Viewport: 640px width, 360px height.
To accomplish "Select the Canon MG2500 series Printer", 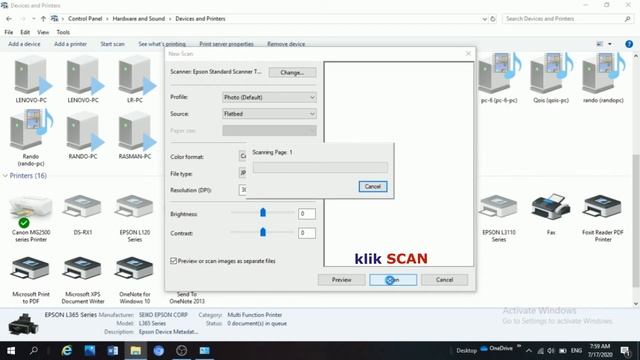I will coord(31,218).
